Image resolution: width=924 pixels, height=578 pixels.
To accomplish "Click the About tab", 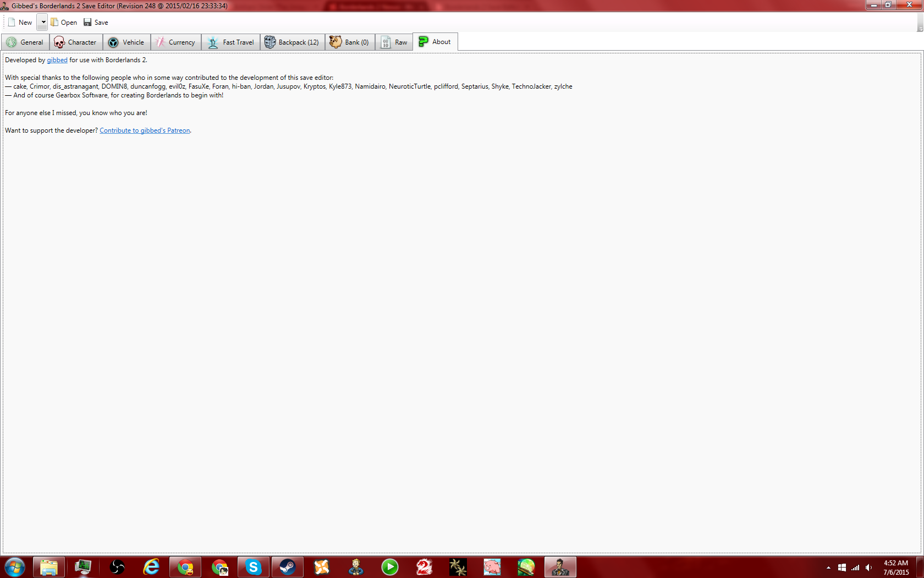I will pos(435,42).
